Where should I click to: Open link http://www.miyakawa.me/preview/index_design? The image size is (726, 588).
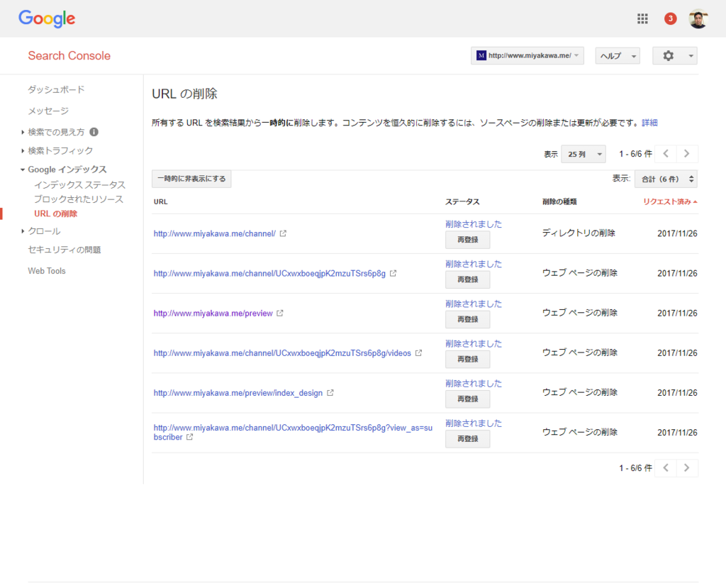pyautogui.click(x=238, y=393)
